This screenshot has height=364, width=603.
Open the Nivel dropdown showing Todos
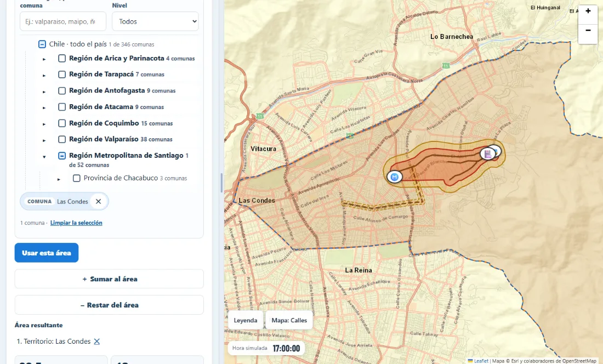pyautogui.click(x=155, y=21)
